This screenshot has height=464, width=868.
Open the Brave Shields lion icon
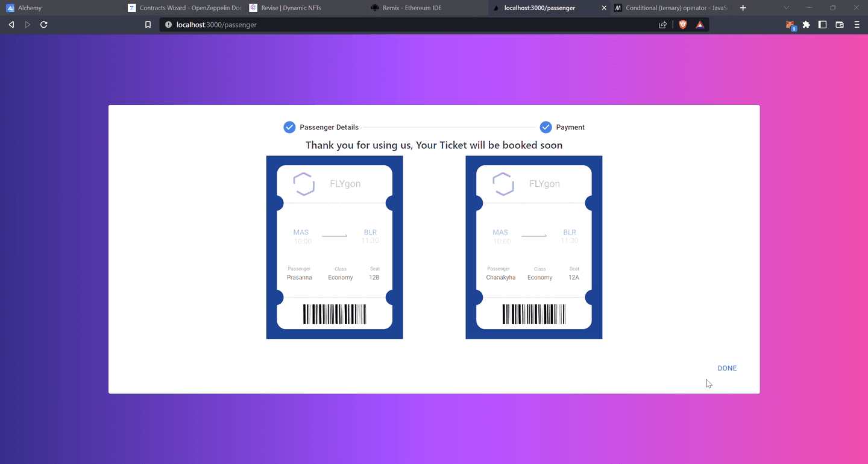click(x=683, y=25)
